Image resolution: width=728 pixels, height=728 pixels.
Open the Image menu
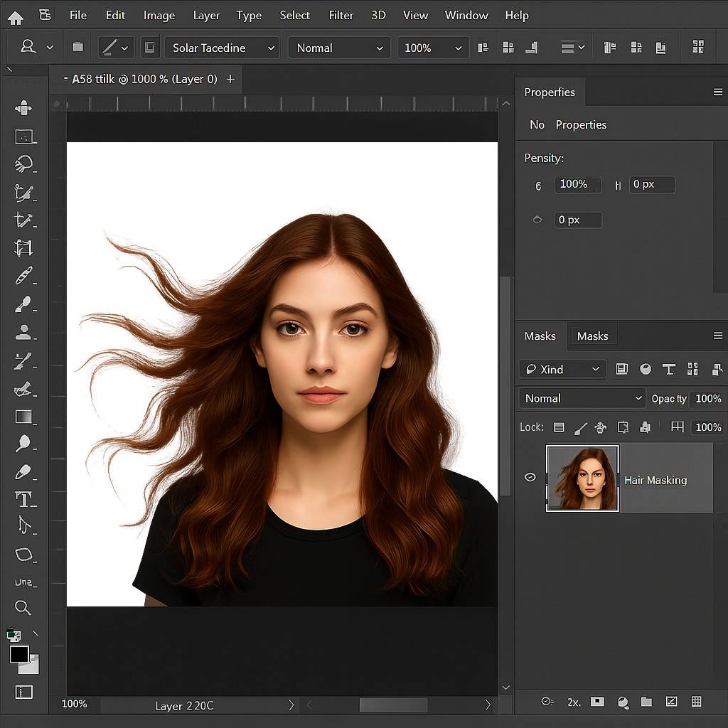point(159,16)
